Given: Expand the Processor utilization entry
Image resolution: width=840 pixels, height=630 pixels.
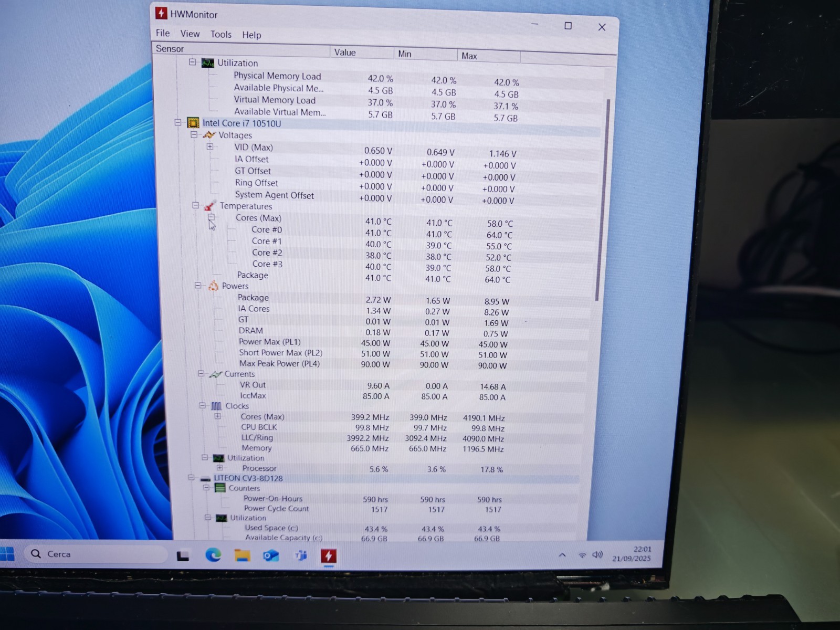Looking at the screenshot, I should tap(219, 468).
